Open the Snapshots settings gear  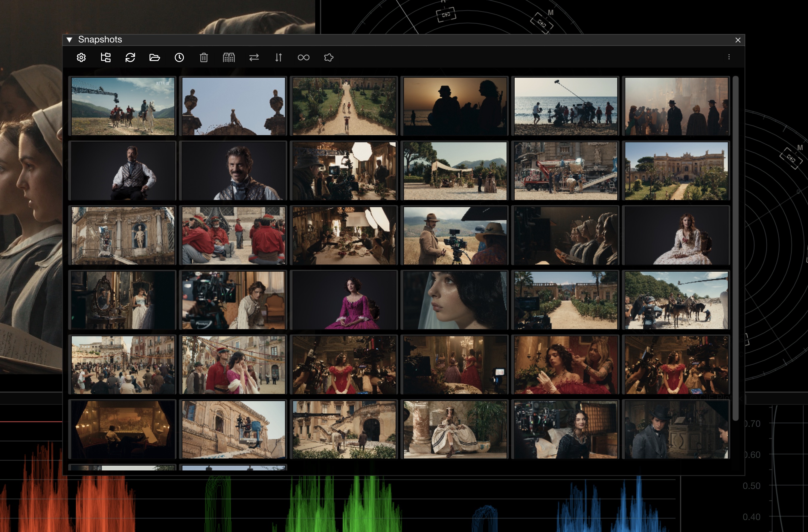[81, 58]
